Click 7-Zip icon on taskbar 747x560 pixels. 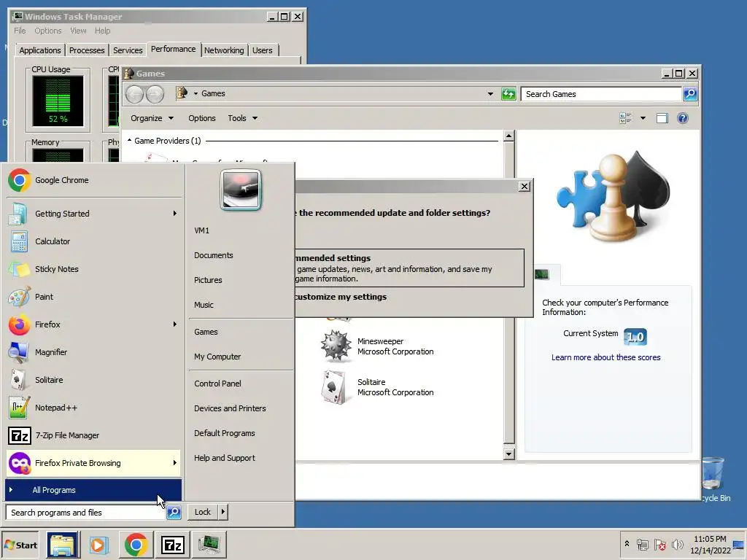click(172, 544)
